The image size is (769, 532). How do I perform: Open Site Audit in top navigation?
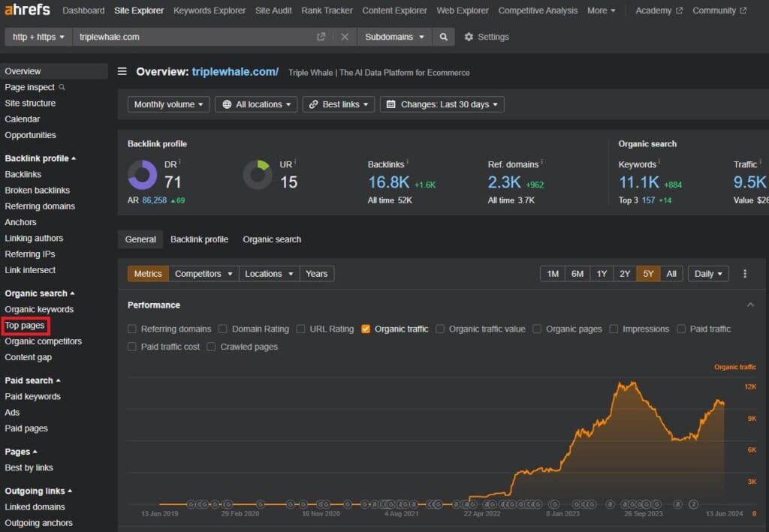[273, 11]
